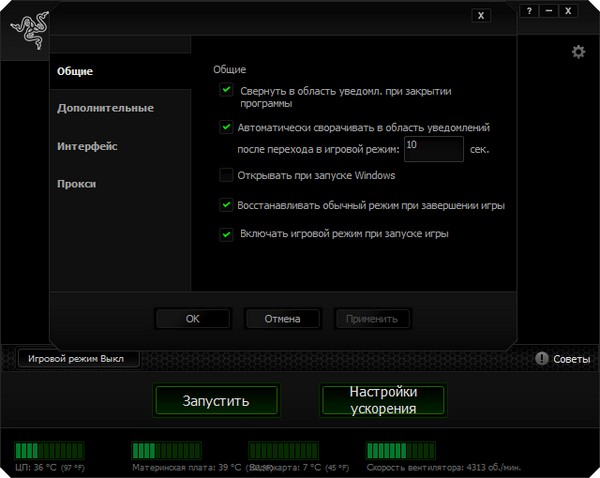This screenshot has width=600, height=478.
Task: Confirm settings with the OK button
Action: 193,319
